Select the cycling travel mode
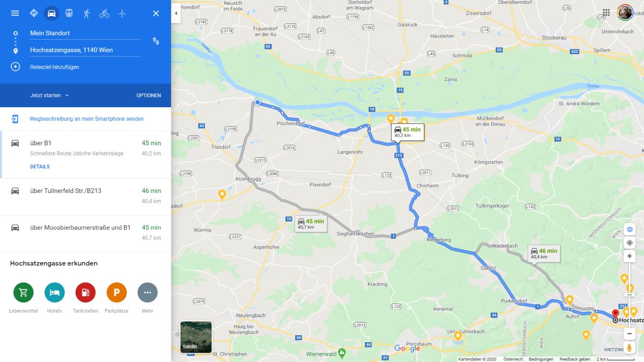The width and height of the screenshot is (644, 362). [x=104, y=13]
